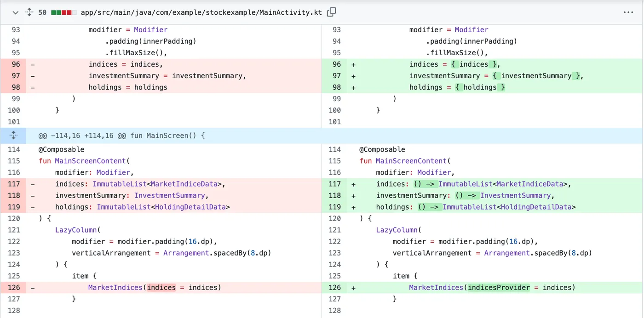Expand hidden lines above the MainScreen hunk
Image resolution: width=644 pixels, height=318 pixels.
[13, 136]
